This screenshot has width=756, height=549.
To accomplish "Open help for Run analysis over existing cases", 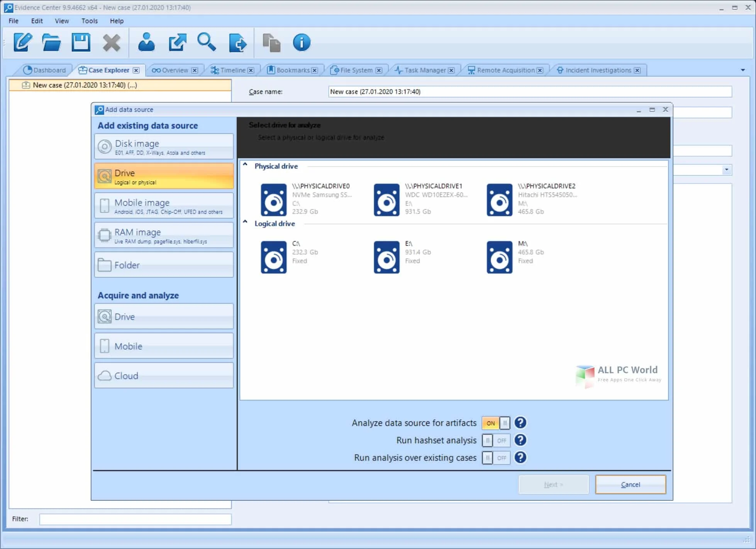I will click(520, 457).
